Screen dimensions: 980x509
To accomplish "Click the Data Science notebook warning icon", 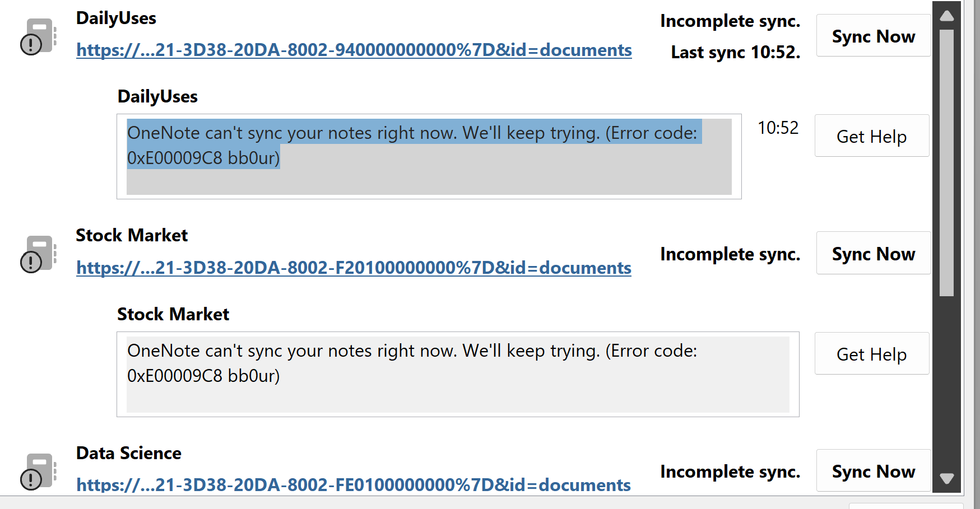I will pos(39,471).
